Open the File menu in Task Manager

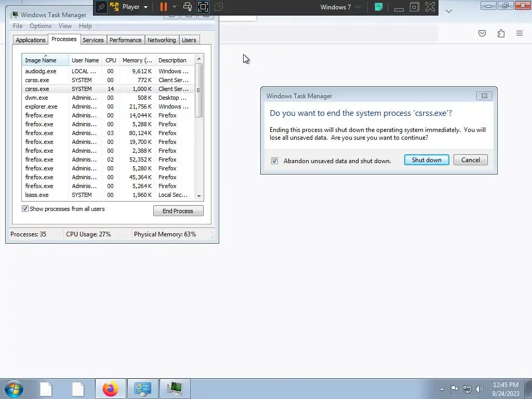[x=18, y=26]
